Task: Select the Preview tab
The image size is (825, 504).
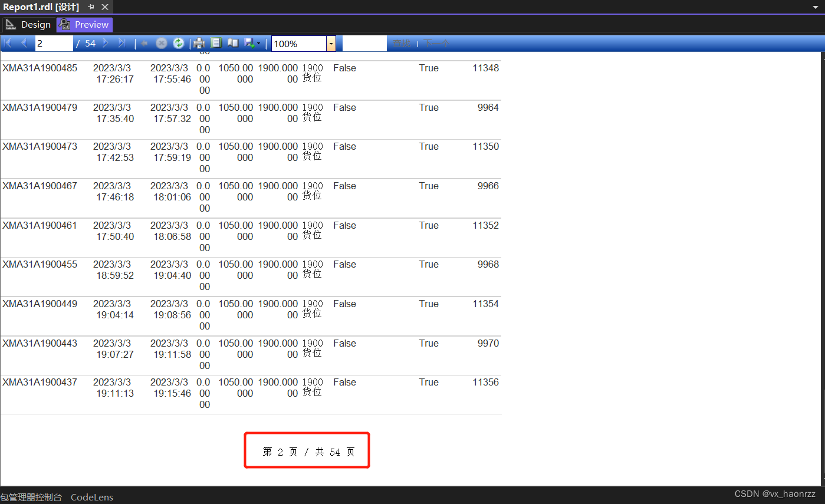Action: tap(84, 24)
